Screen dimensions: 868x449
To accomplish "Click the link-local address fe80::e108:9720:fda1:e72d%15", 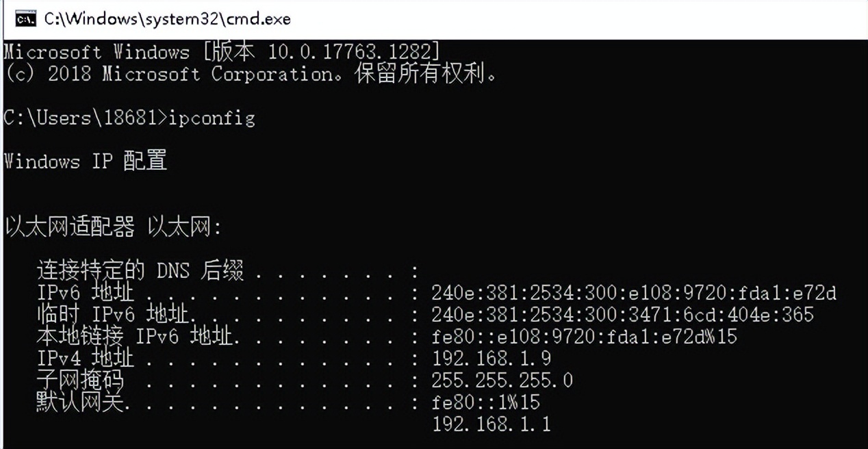I will click(584, 337).
